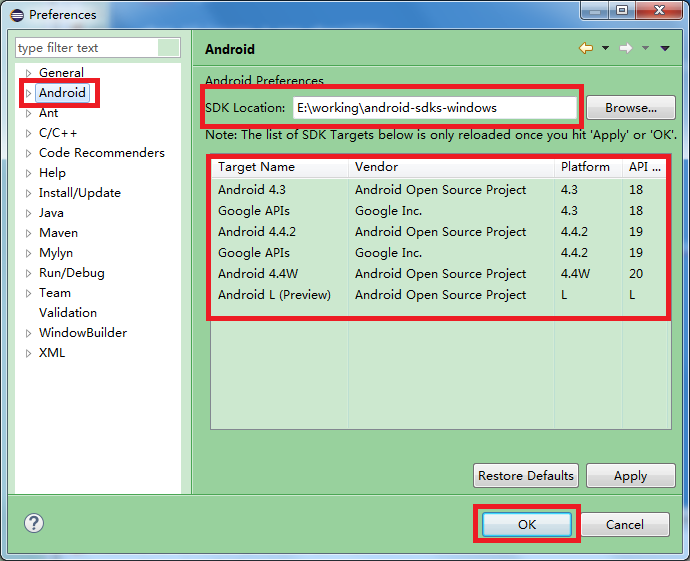This screenshot has width=690, height=561.
Task: Click the SDK Location path field
Action: click(x=435, y=108)
